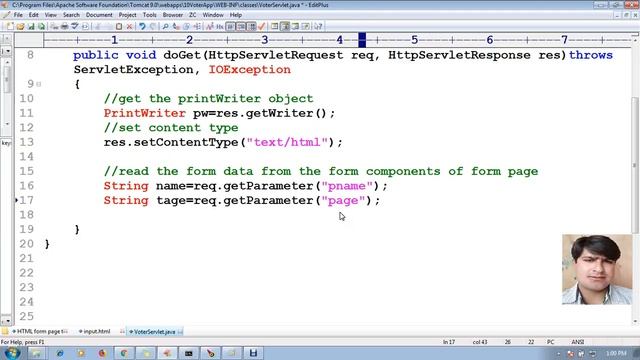The width and height of the screenshot is (640, 360).
Task: Click the red check mark toolbar icon
Action: 262,27
